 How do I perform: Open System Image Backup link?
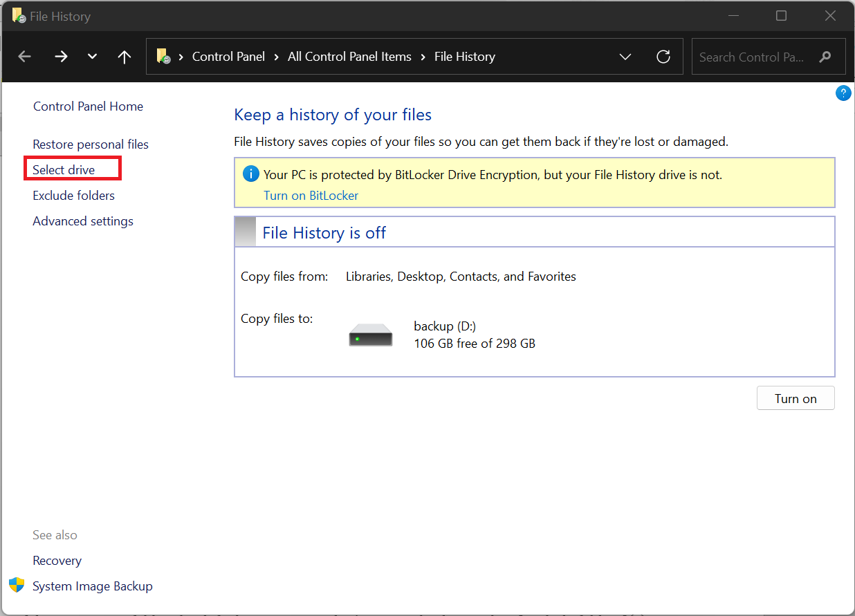click(93, 586)
